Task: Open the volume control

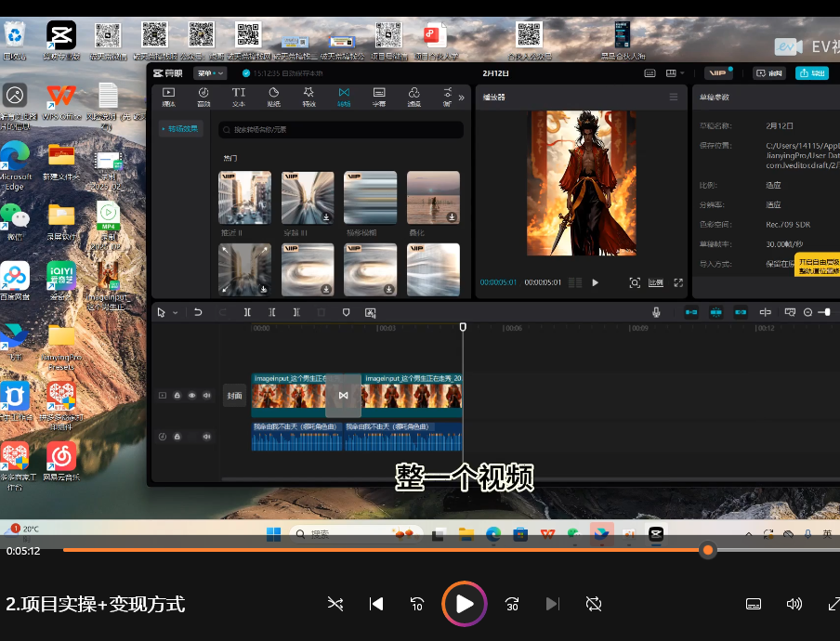Action: 794,604
